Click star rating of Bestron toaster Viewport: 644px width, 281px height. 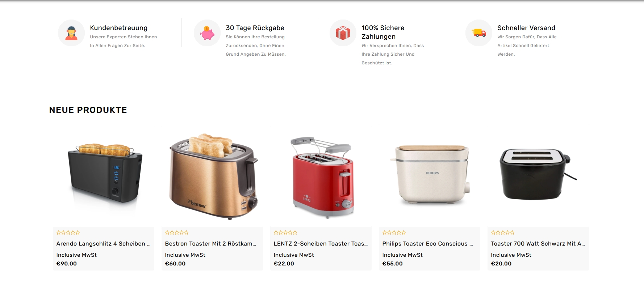(x=177, y=233)
